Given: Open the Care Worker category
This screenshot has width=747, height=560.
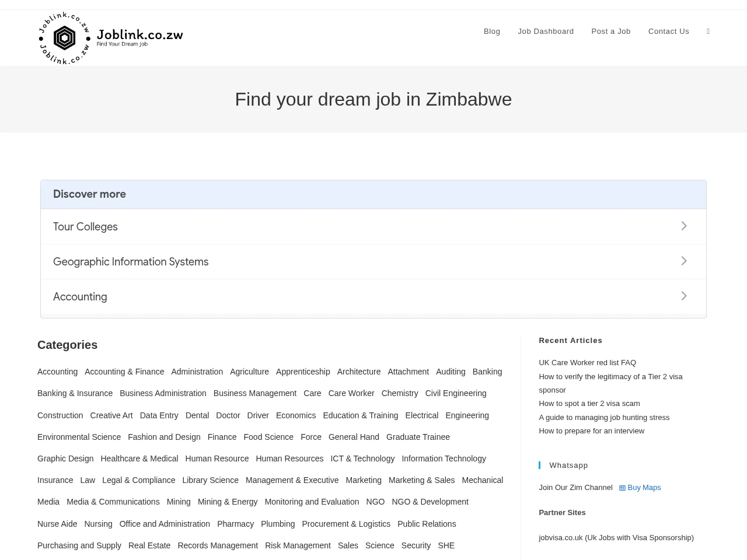Looking at the screenshot, I should pyautogui.click(x=351, y=393).
